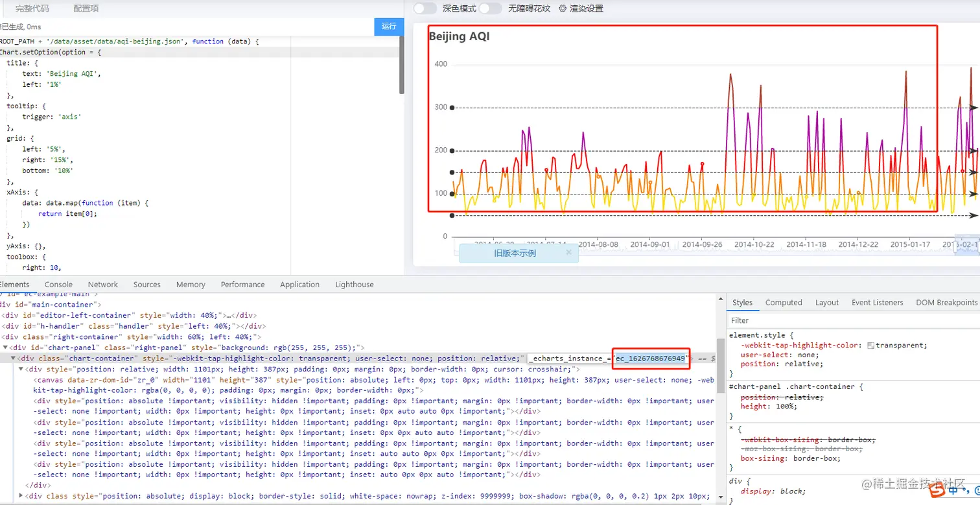This screenshot has width=980, height=505.
Task: Open the Application tab in DevTools
Action: pyautogui.click(x=299, y=285)
